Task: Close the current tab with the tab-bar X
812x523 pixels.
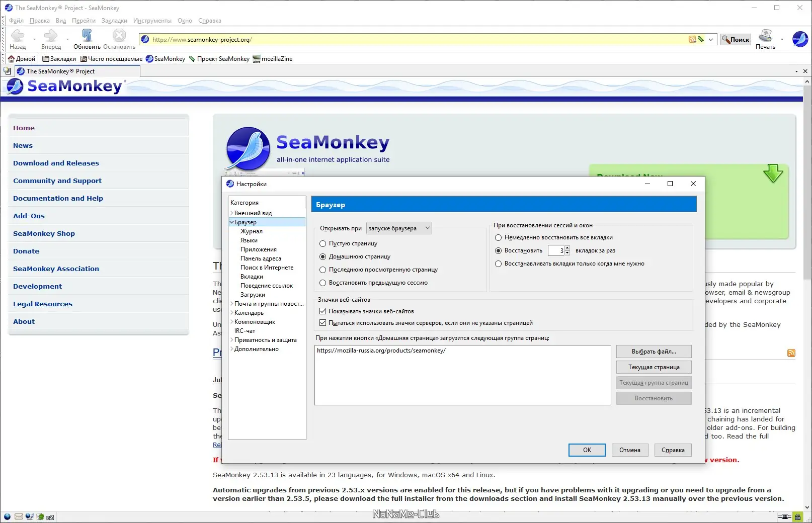Action: 805,71
